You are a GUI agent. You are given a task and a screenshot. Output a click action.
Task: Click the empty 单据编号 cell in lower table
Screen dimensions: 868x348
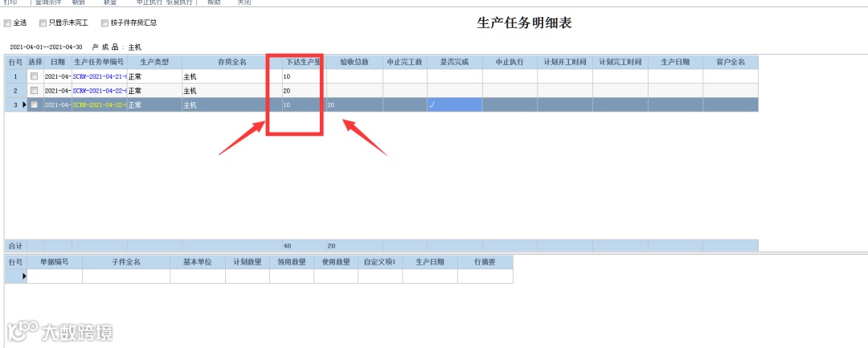(55, 276)
